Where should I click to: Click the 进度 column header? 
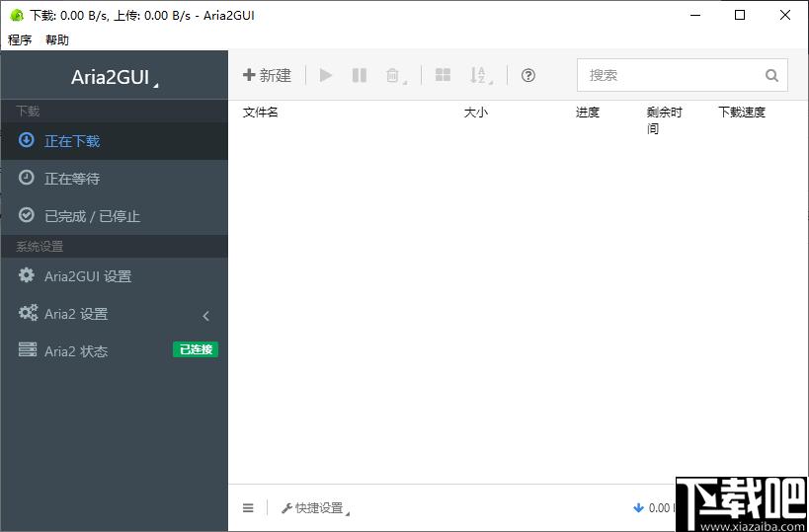pyautogui.click(x=588, y=112)
